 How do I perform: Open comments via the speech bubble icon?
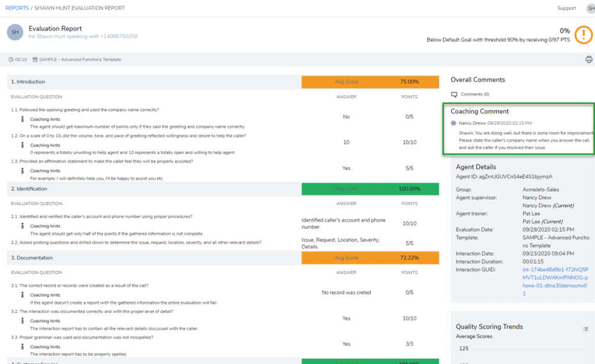453,95
